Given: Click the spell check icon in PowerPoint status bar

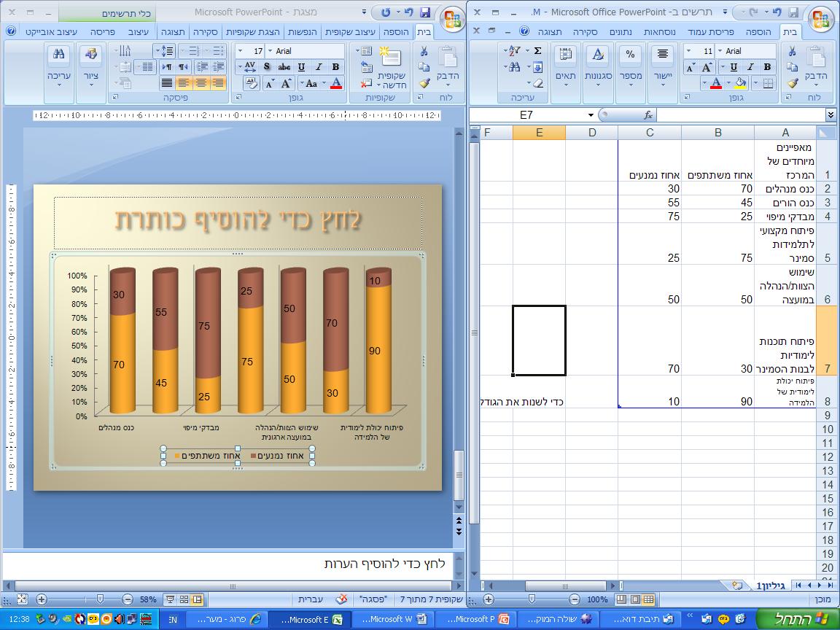Looking at the screenshot, I should click(x=341, y=599).
